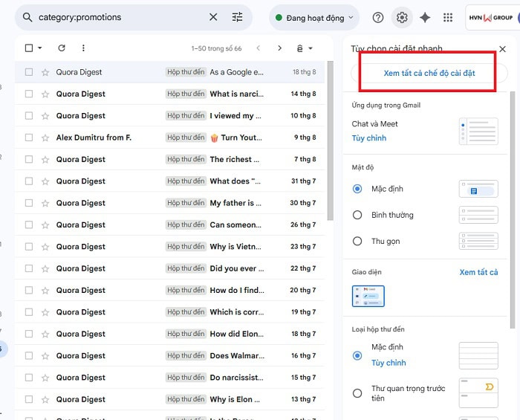
Task: Click Xem tất cả chế độ cài đặt
Action: (429, 73)
